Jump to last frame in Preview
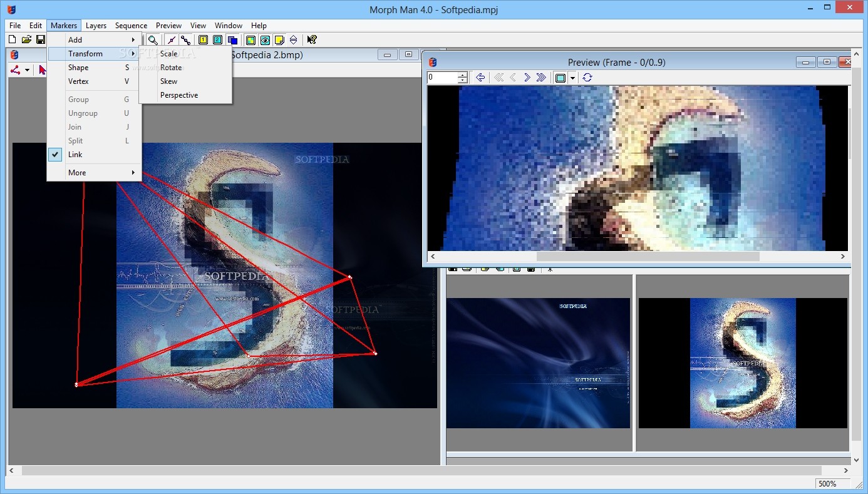This screenshot has height=494, width=868. pos(541,78)
